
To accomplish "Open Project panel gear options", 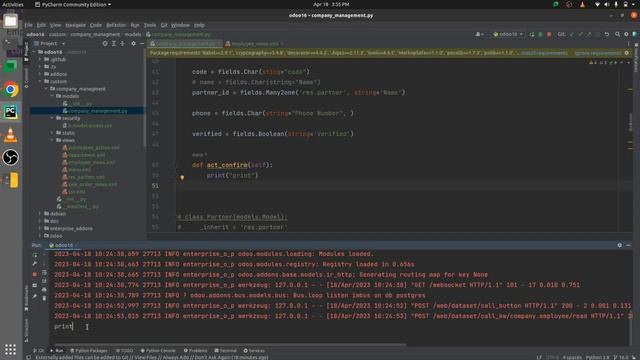I will pyautogui.click(x=133, y=43).
